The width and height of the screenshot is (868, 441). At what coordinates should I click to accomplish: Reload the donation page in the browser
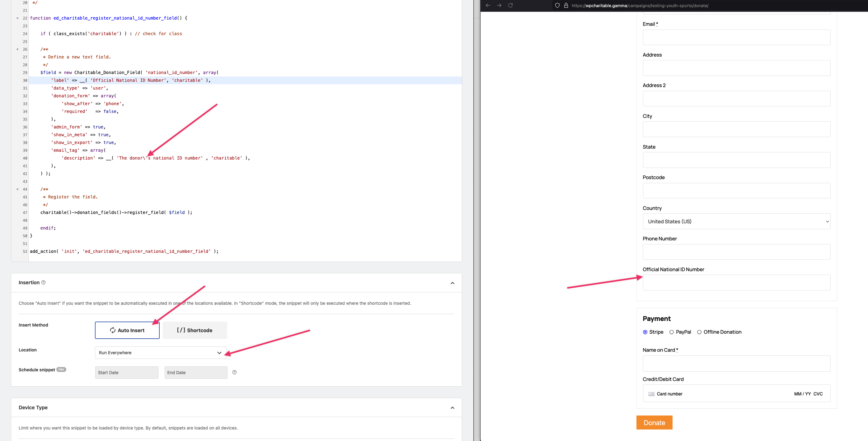click(x=510, y=5)
